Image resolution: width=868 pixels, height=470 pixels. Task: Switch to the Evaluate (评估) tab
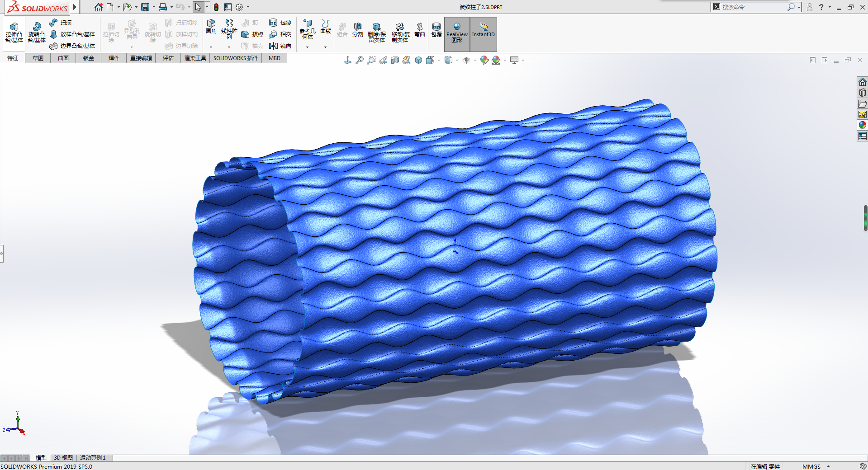168,58
